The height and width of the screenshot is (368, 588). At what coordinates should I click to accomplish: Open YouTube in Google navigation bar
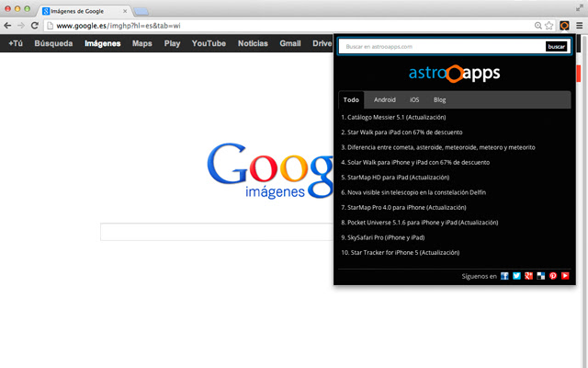[x=209, y=43]
